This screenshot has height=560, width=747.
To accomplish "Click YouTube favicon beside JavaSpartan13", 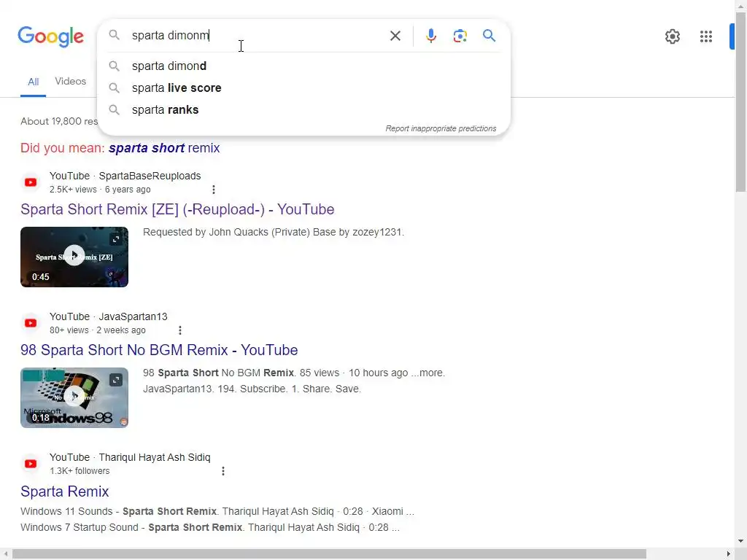I will pyautogui.click(x=31, y=323).
